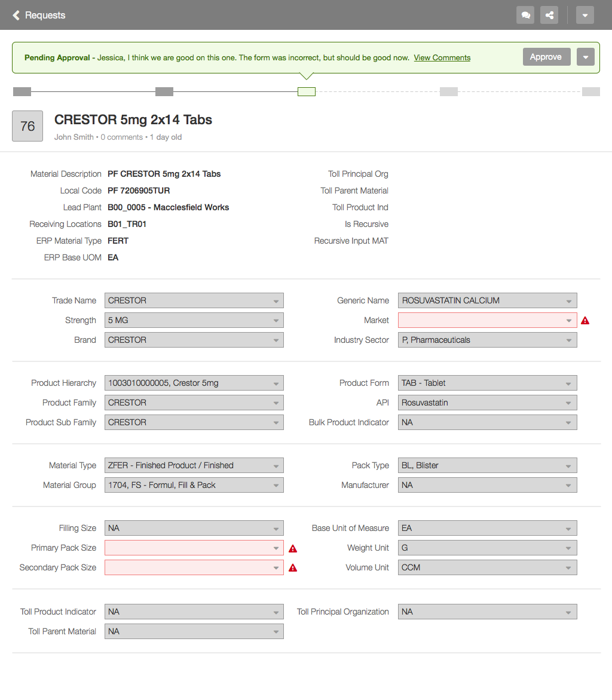This screenshot has height=700, width=612.
Task: Expand the Approve options arrow button
Action: [586, 57]
